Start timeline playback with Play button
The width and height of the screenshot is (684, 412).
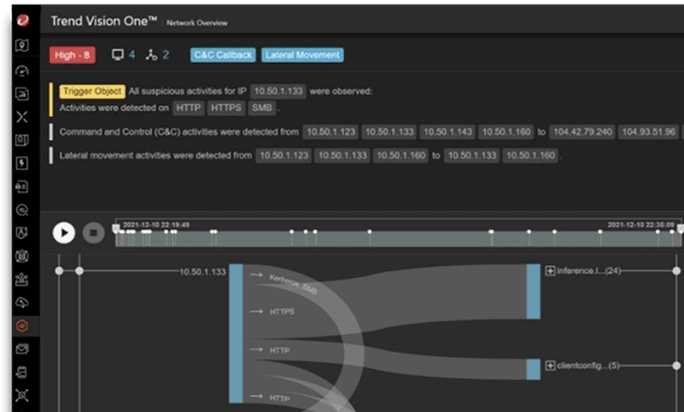64,233
